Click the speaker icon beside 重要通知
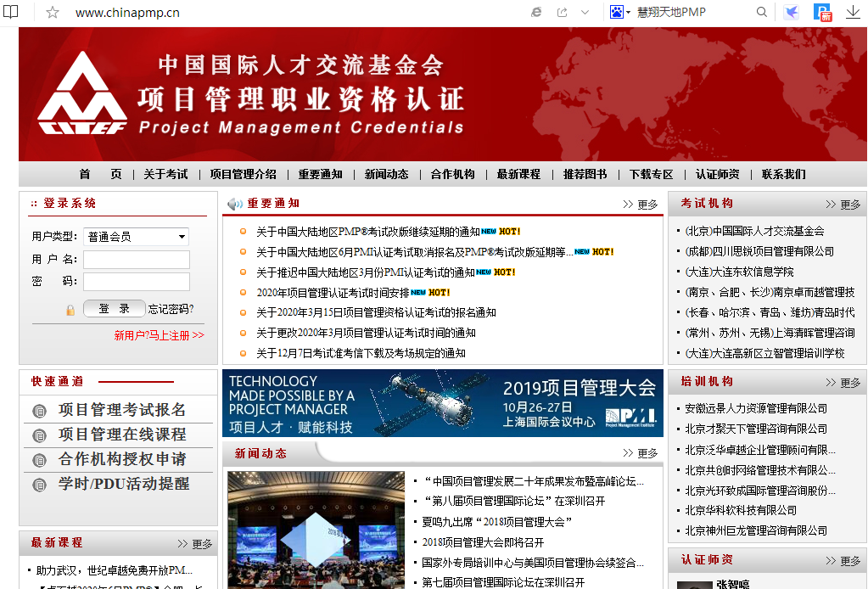The height and width of the screenshot is (589, 868). [x=233, y=202]
